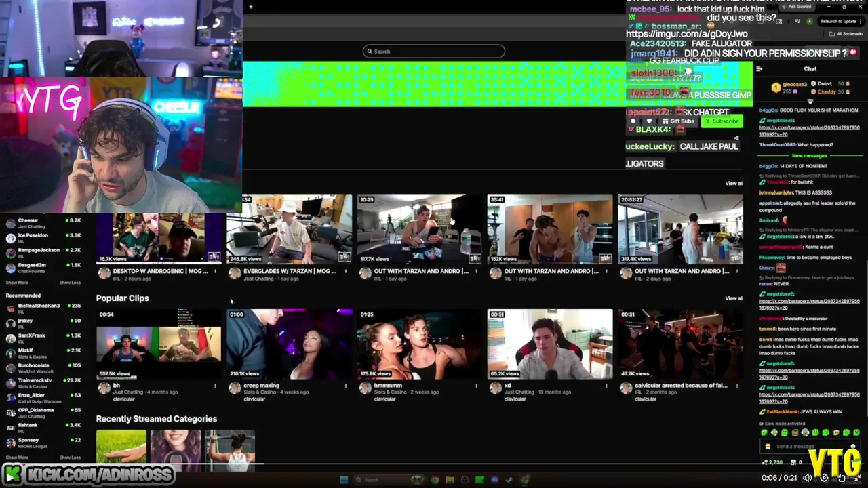
Task: Open the emoji picker in chat input
Action: coord(853,447)
